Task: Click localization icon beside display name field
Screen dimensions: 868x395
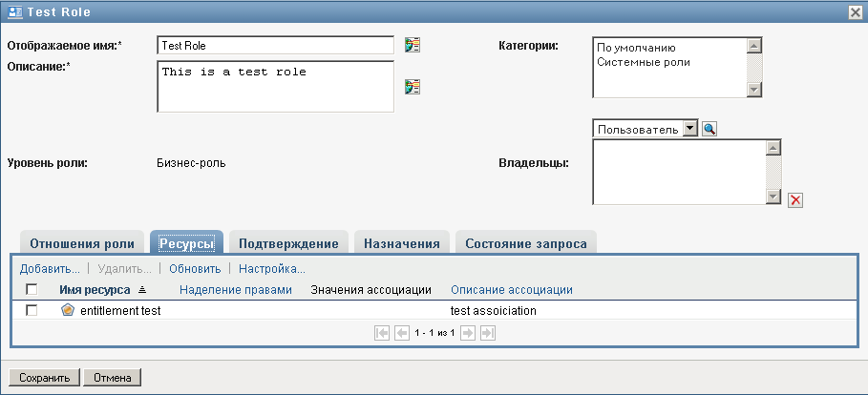Action: click(x=413, y=45)
